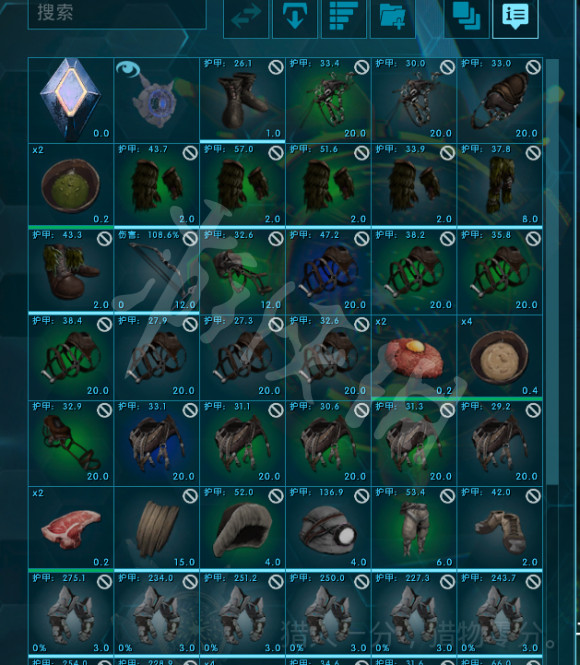Image resolution: width=580 pixels, height=665 pixels.
Task: Select the gauntlets with armor 275.1
Action: pyautogui.click(x=71, y=614)
